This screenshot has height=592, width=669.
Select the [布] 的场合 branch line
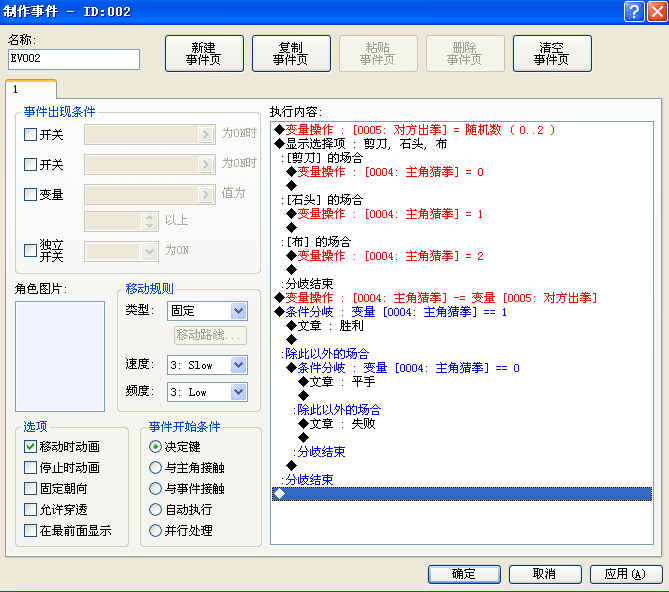click(462, 242)
